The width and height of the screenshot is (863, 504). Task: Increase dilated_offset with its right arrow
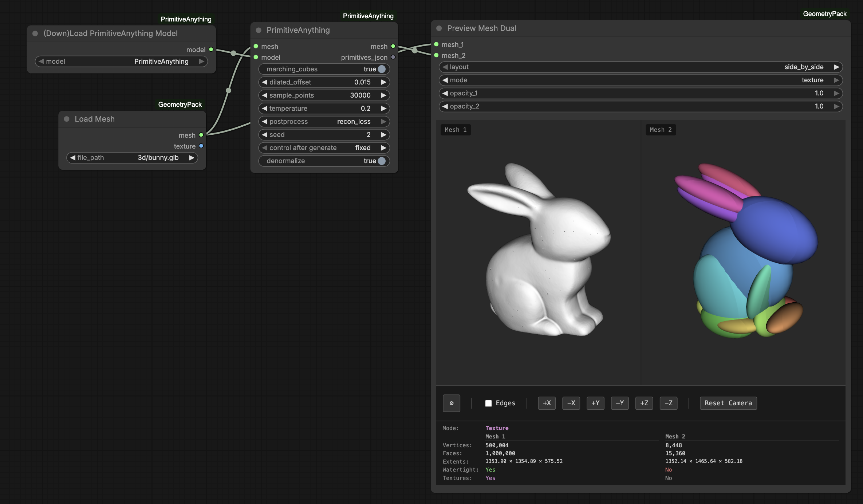383,82
